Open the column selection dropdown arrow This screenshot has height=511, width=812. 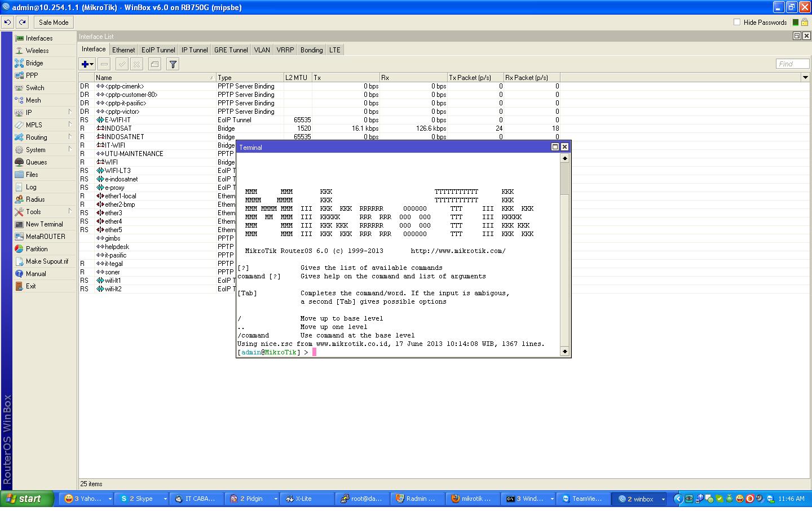click(x=805, y=77)
